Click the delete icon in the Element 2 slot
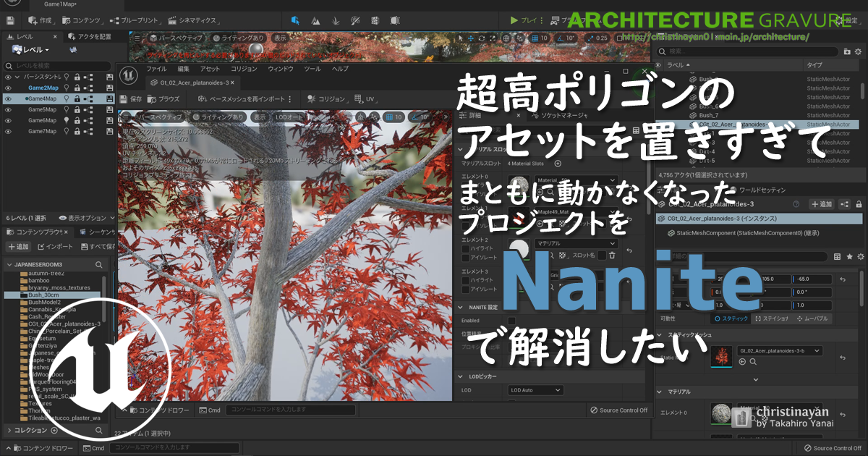 (612, 255)
